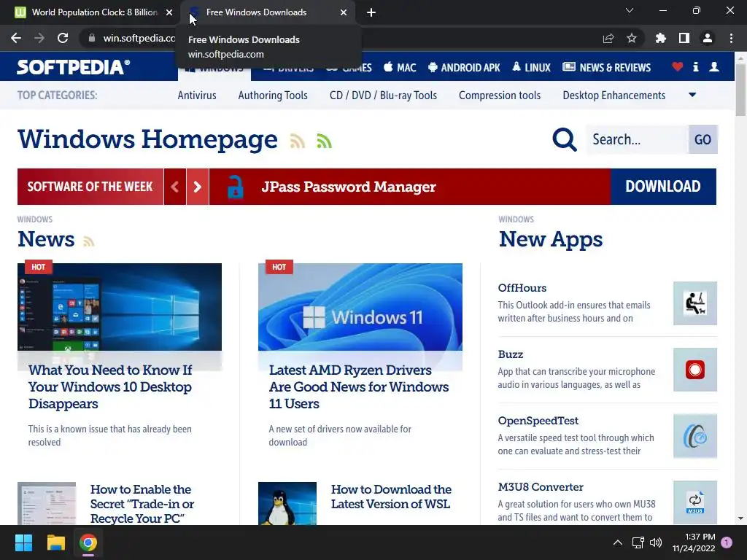747x560 pixels.
Task: Click the OffHours app icon
Action: click(x=695, y=303)
